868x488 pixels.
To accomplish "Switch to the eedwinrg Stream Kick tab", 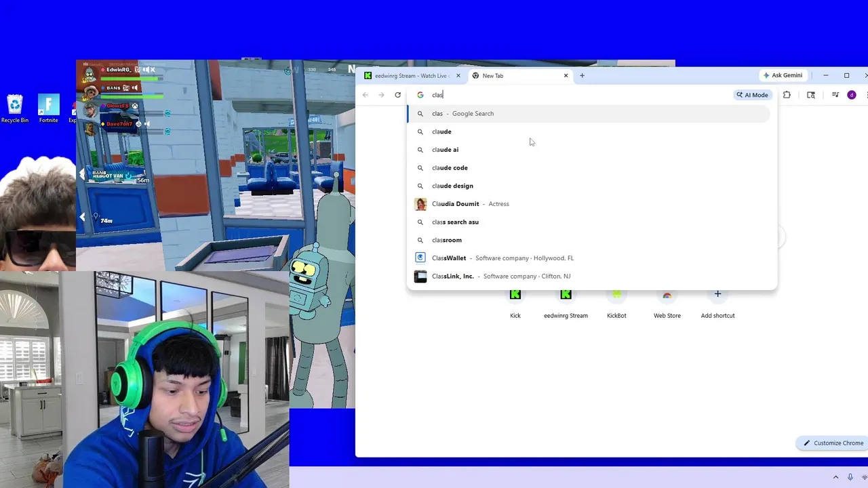I will (412, 76).
